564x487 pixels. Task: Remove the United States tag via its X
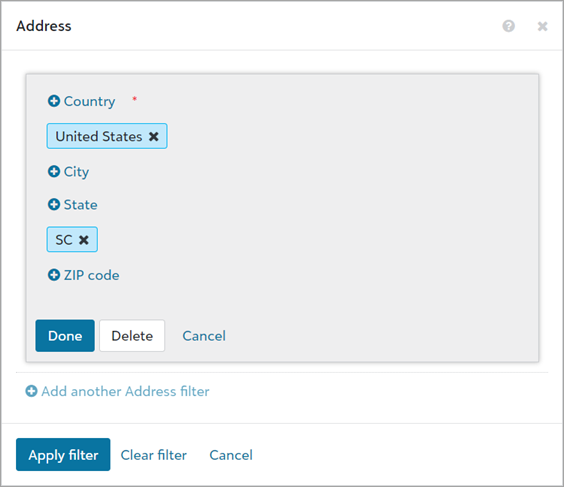click(154, 136)
